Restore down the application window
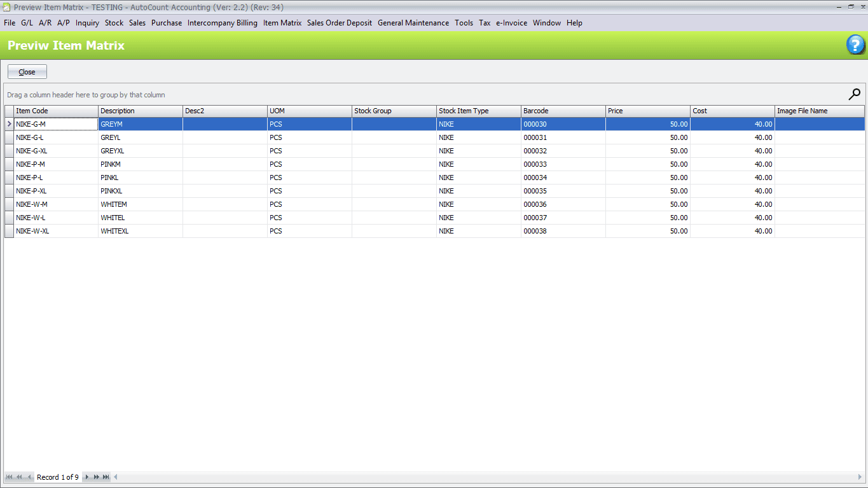This screenshot has width=868, height=488. [x=851, y=6]
